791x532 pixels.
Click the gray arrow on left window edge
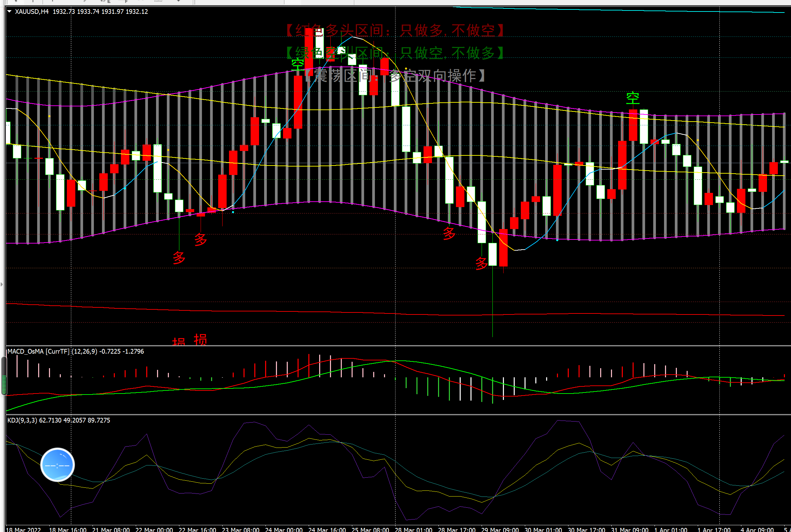coord(2,284)
